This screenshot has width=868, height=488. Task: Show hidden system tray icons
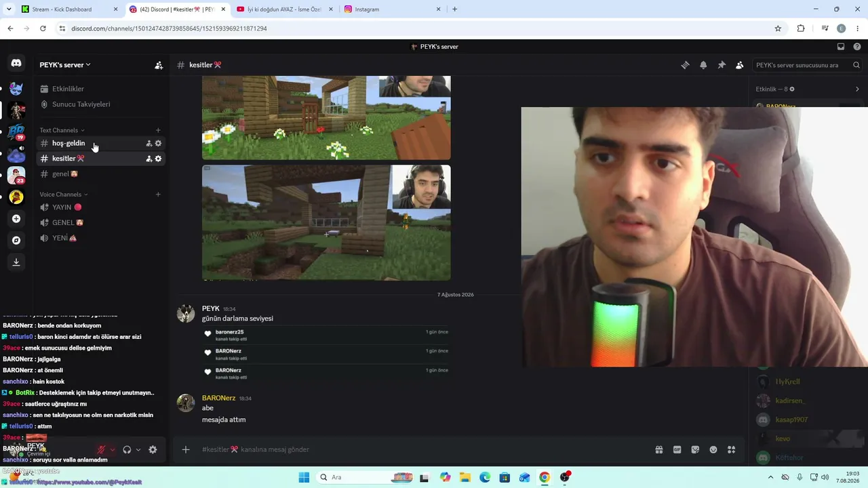coord(770,477)
